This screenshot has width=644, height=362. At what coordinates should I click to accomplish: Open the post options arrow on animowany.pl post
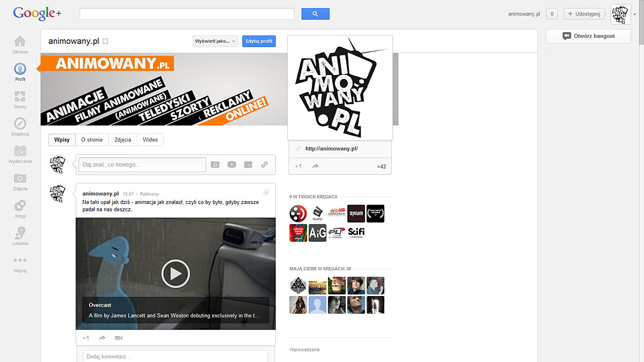pyautogui.click(x=266, y=192)
